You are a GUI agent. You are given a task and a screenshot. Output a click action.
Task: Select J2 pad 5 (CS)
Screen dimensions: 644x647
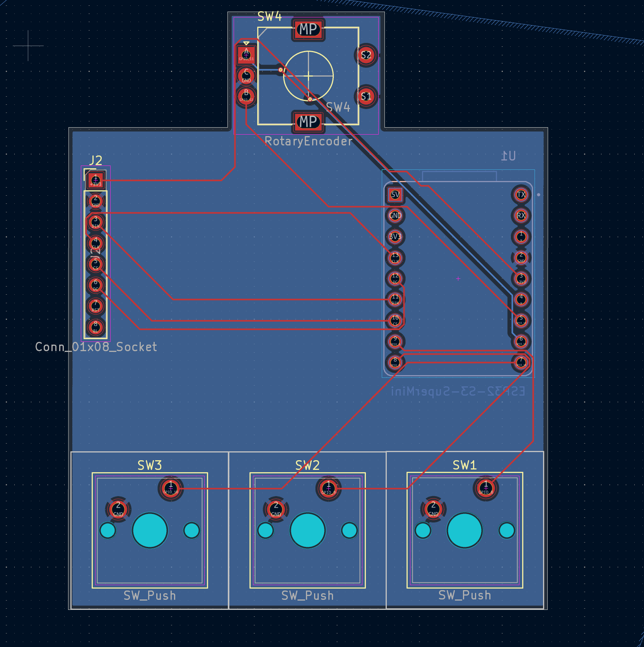pyautogui.click(x=96, y=264)
